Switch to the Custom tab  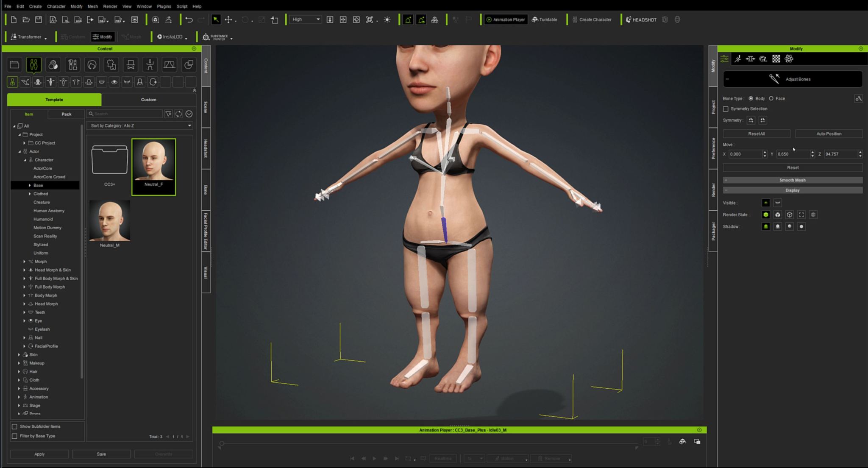tap(148, 100)
